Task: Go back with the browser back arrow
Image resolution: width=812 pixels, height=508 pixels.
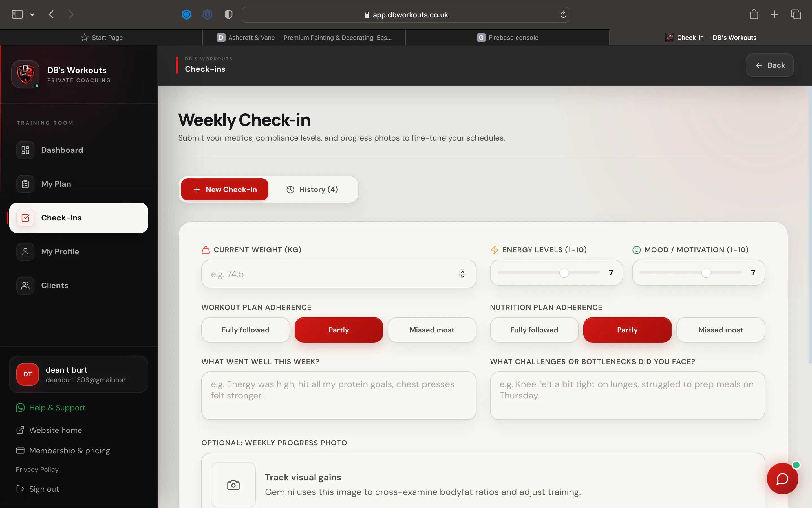Action: 51,14
